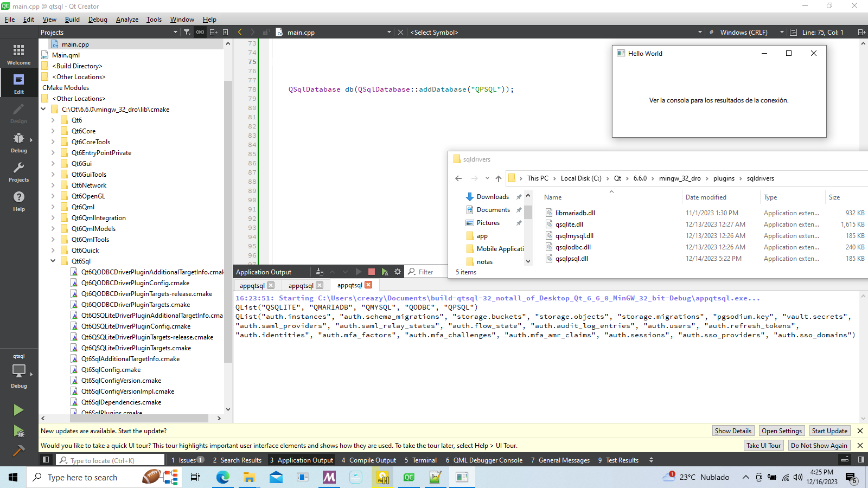This screenshot has width=868, height=488.
Task: Select qsqlpsql.dll in sqldrivers window
Action: pyautogui.click(x=571, y=259)
